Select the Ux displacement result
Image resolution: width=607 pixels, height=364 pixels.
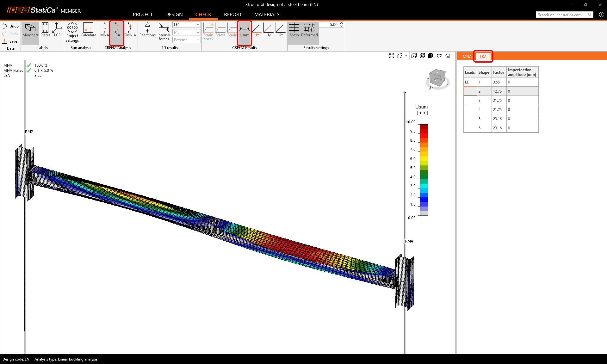click(257, 30)
